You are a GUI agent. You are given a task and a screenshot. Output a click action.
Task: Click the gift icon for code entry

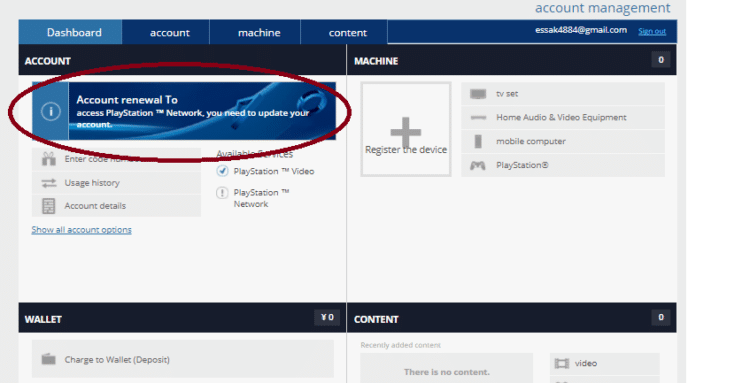point(49,159)
